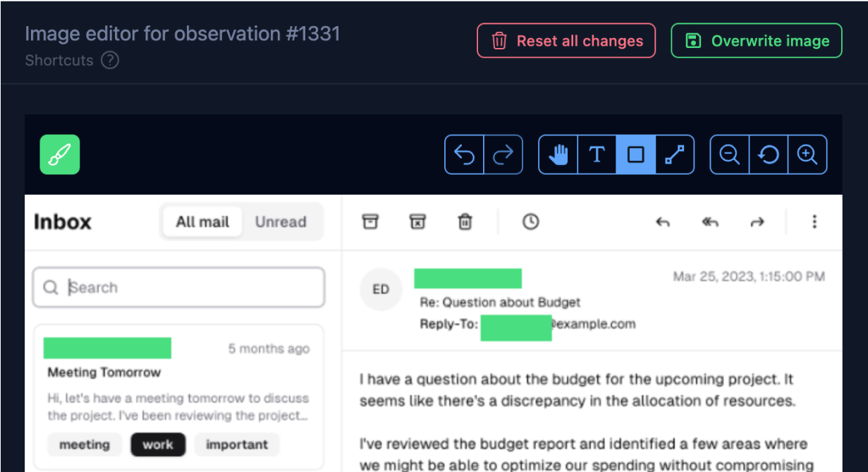Redo the last undone edit
This screenshot has width=868, height=472.
coord(503,155)
